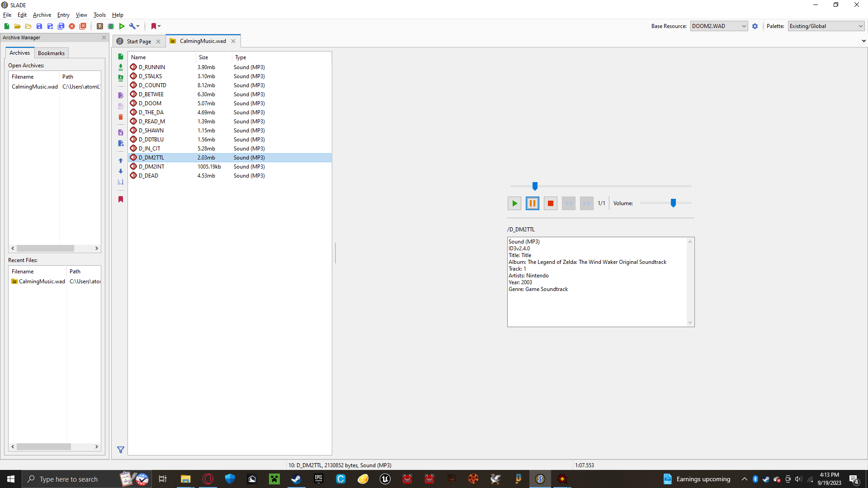The width and height of the screenshot is (868, 488).
Task: Play the audio track
Action: click(514, 203)
